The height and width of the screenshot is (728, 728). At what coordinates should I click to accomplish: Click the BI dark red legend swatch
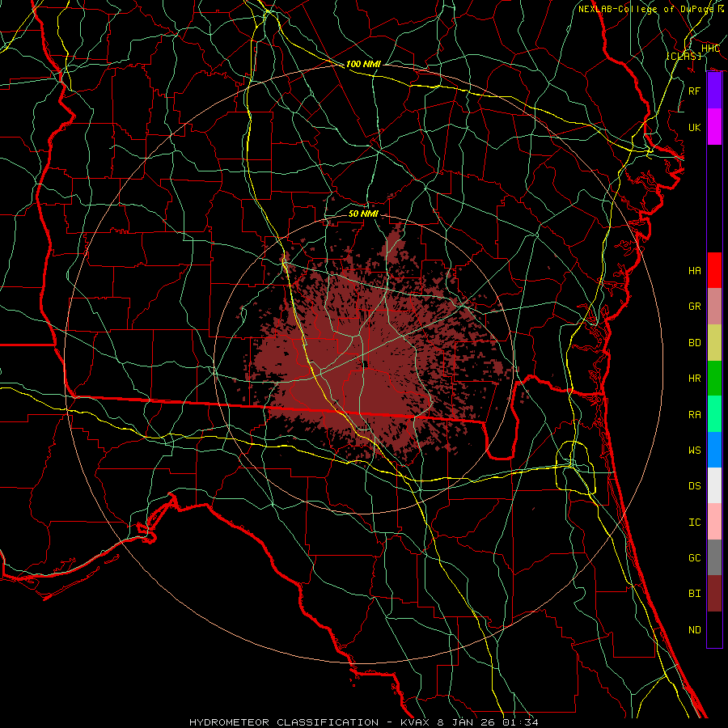coord(714,594)
